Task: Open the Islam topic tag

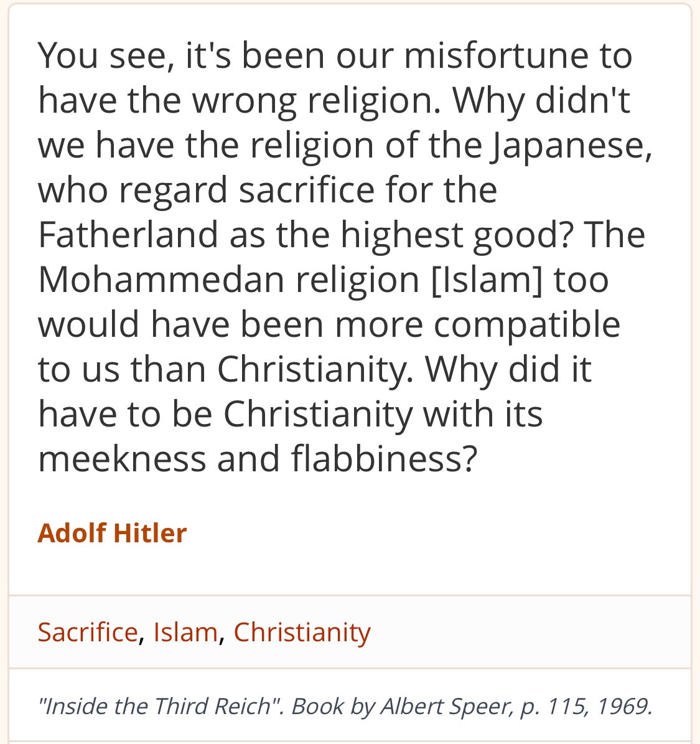Action: pyautogui.click(x=185, y=632)
